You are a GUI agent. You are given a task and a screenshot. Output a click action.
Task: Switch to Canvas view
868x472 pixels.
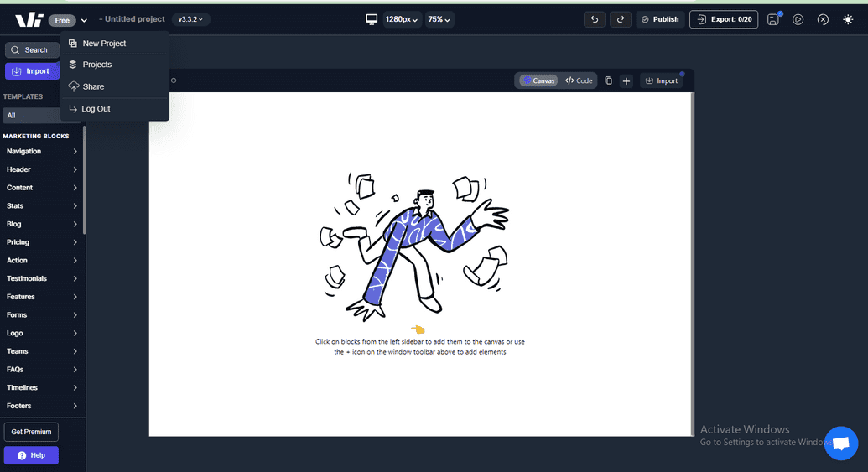538,80
